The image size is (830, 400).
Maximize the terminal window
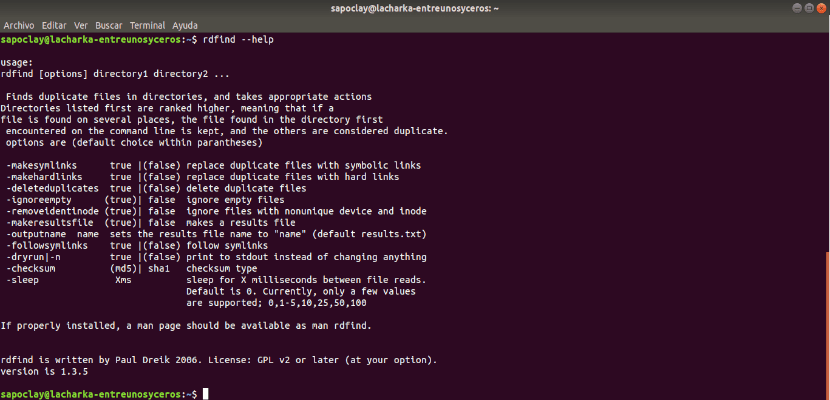click(810, 8)
